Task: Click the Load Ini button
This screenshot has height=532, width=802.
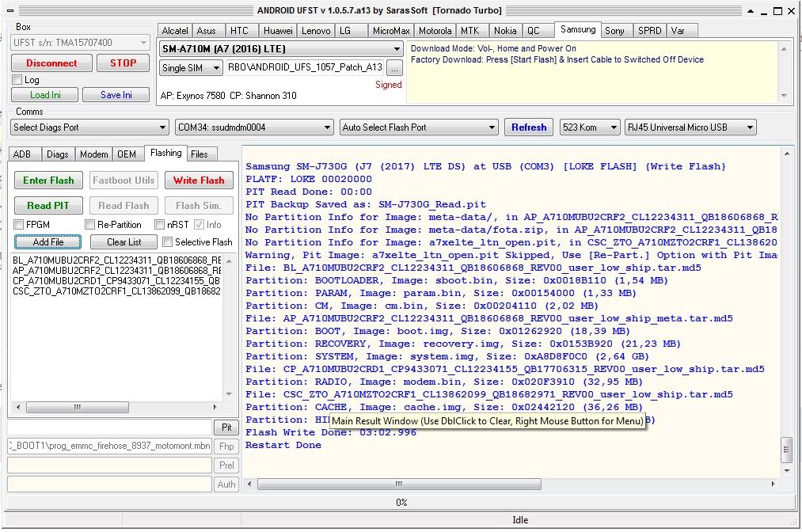Action: coord(45,95)
